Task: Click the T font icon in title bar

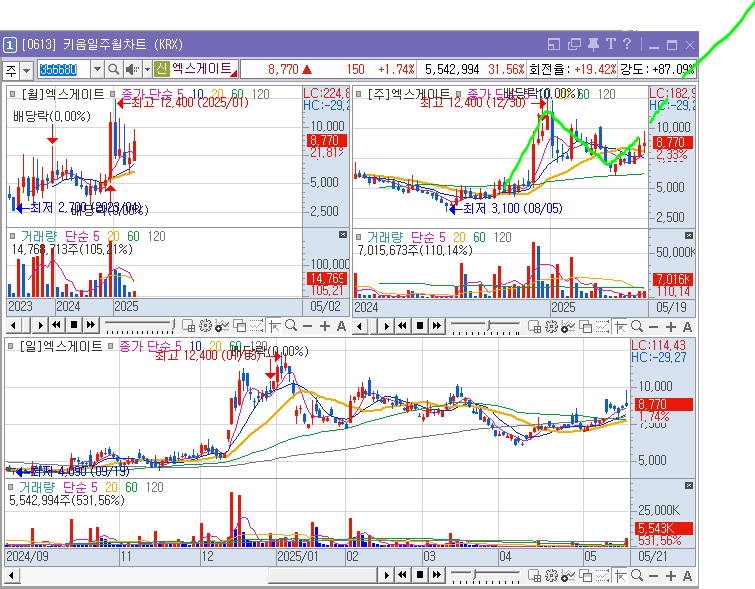Action: tap(611, 44)
